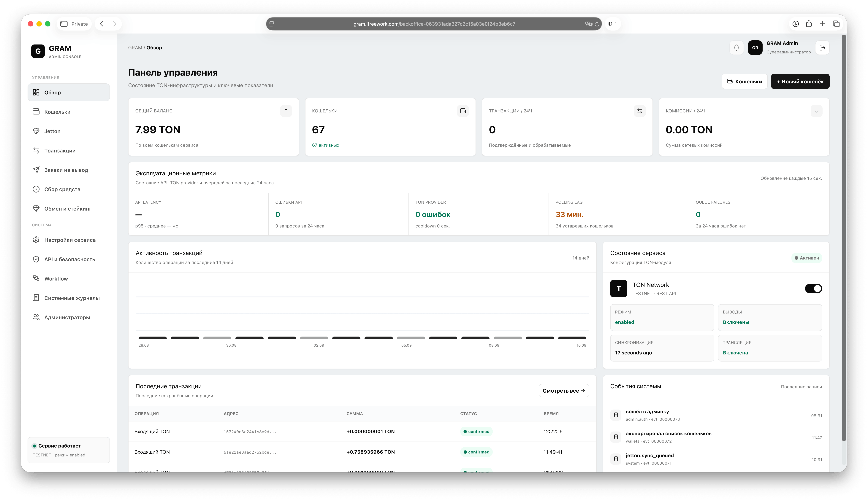Viewport: 868px width, 500px height.
Task: Click the page vertical scrollbar
Action: [x=844, y=238]
